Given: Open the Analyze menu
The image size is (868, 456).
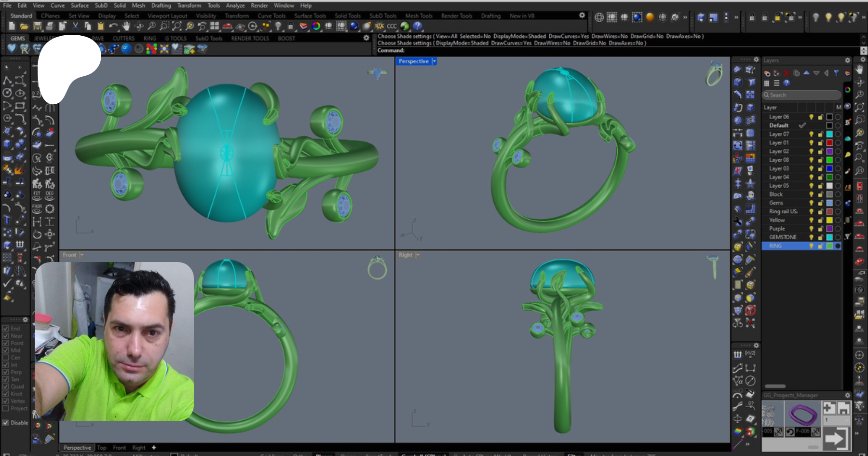Looking at the screenshot, I should (x=235, y=5).
